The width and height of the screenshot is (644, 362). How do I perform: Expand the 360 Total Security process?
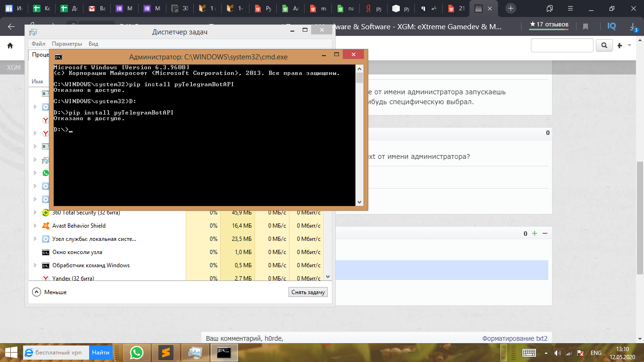35,213
